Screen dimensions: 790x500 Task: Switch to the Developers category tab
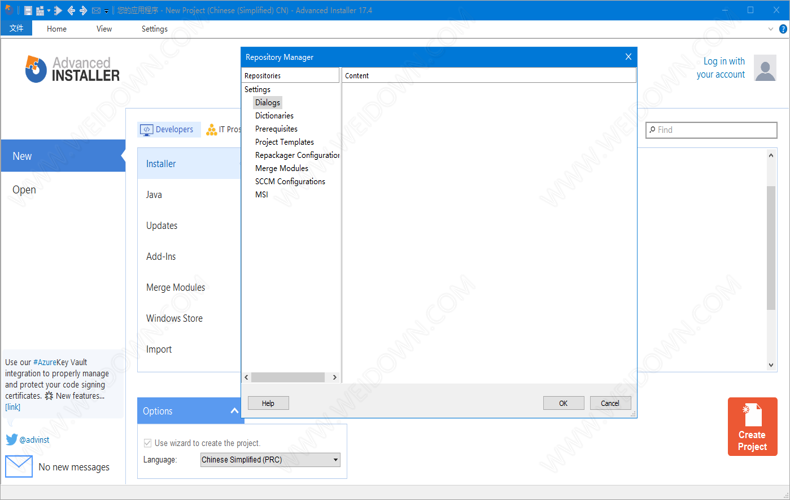pyautogui.click(x=169, y=130)
